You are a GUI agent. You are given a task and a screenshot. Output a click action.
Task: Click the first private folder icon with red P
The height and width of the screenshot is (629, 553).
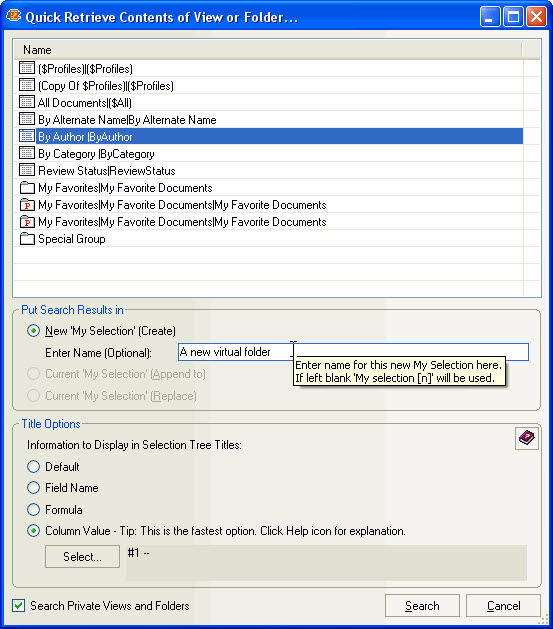coord(27,205)
